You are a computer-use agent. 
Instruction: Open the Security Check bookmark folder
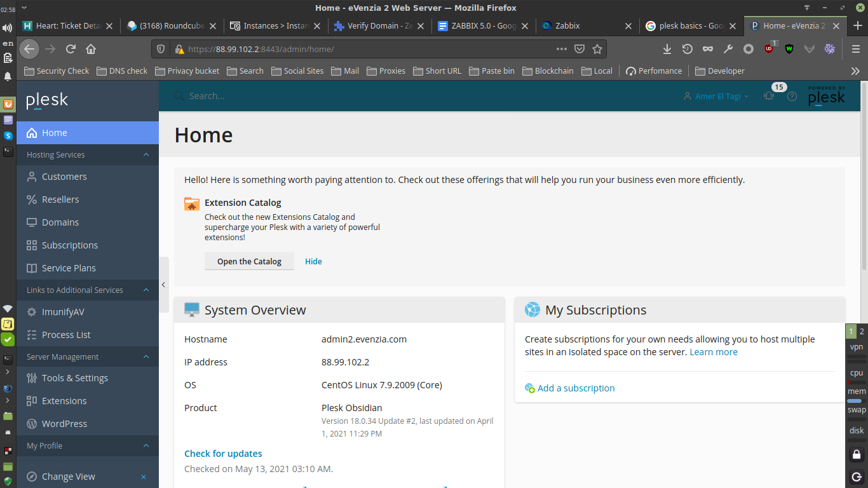[x=57, y=71]
